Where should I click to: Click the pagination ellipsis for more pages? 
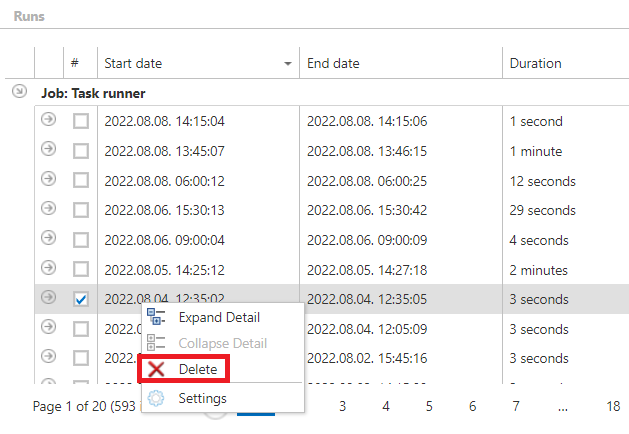[563, 406]
